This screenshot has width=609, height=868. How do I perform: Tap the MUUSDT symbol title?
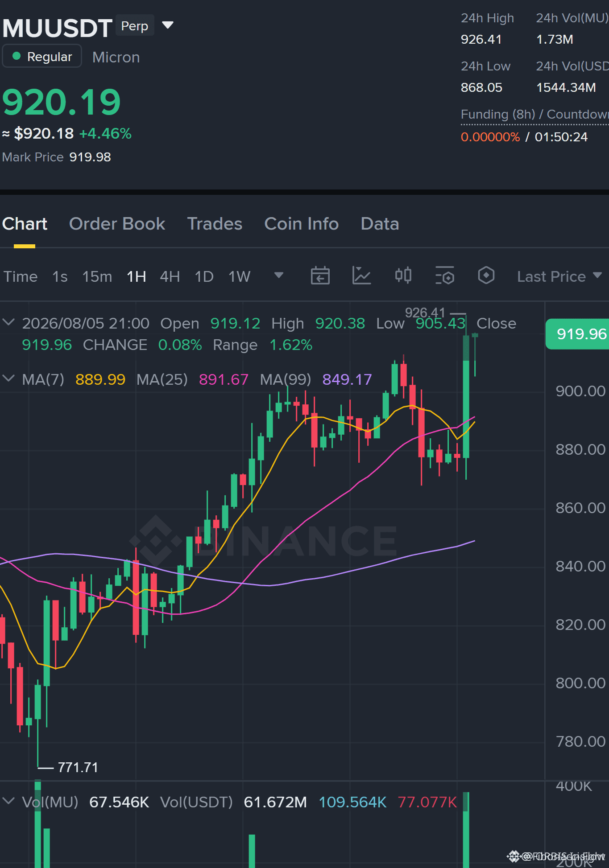tap(57, 28)
